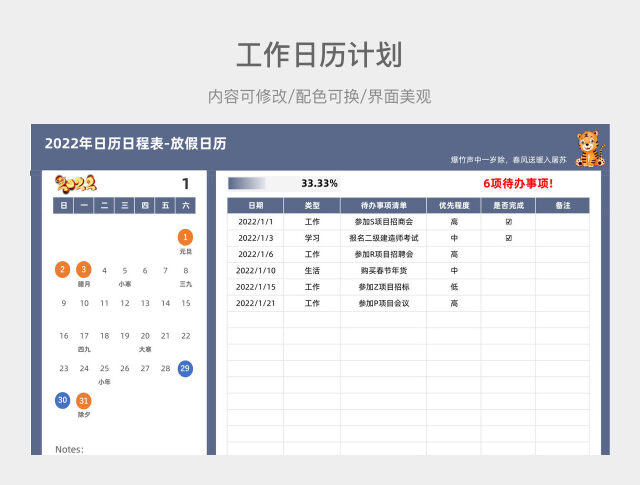The width and height of the screenshot is (640, 485).
Task: Click the 待办事项清单 column header
Action: 383,205
